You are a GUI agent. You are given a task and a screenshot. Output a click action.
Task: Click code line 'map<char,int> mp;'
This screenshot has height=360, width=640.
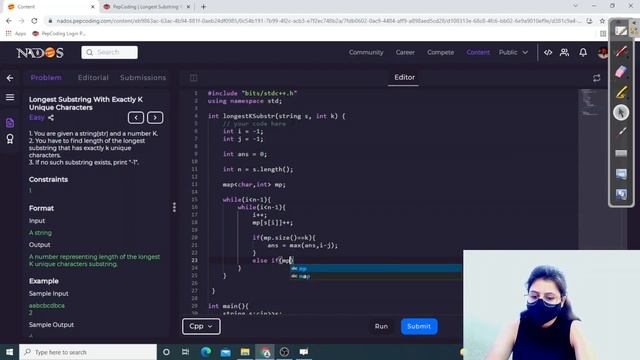254,184
